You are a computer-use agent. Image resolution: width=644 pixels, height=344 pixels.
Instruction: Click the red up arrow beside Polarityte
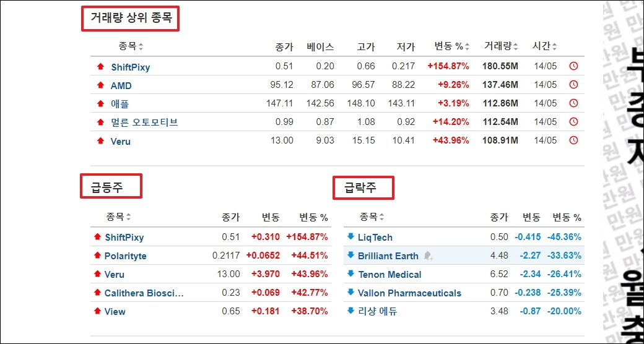[x=97, y=256]
